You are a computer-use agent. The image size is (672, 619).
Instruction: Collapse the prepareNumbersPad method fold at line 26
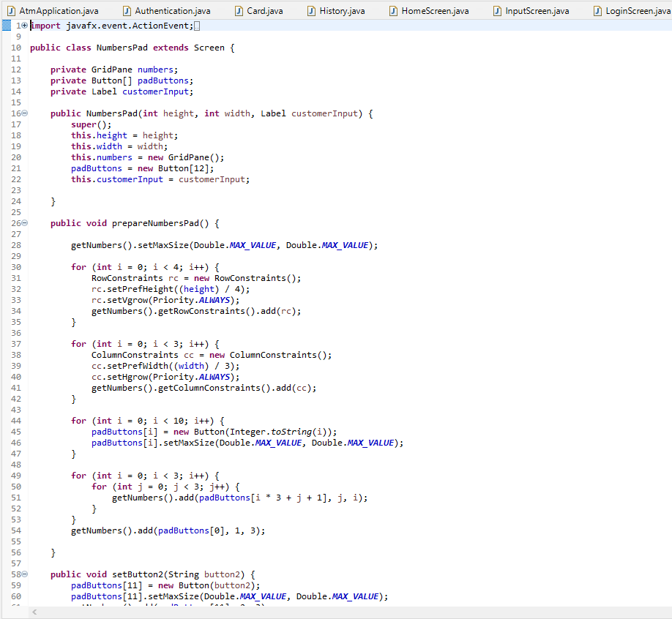(x=24, y=222)
